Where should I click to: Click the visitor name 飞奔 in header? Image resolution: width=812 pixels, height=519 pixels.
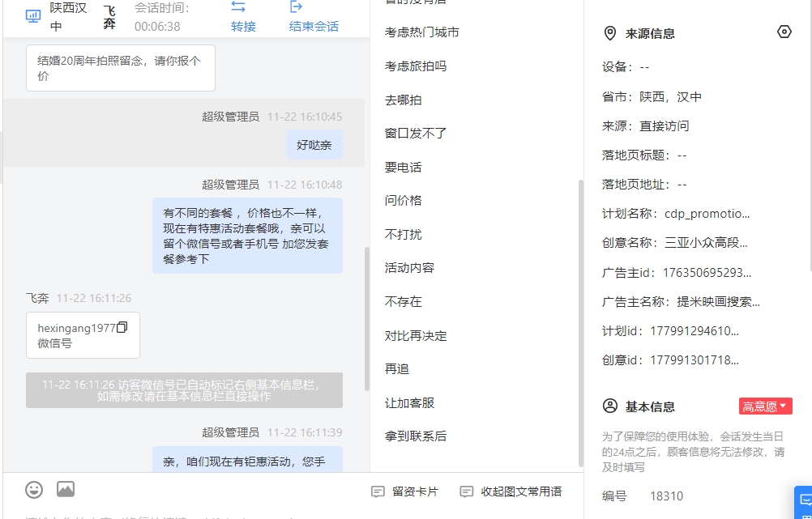click(109, 16)
